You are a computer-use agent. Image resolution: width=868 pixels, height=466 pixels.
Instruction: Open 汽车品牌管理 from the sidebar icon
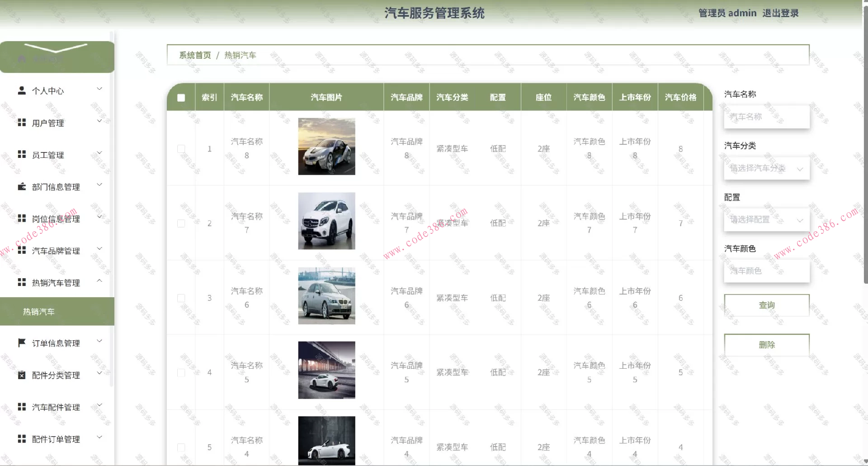21,250
